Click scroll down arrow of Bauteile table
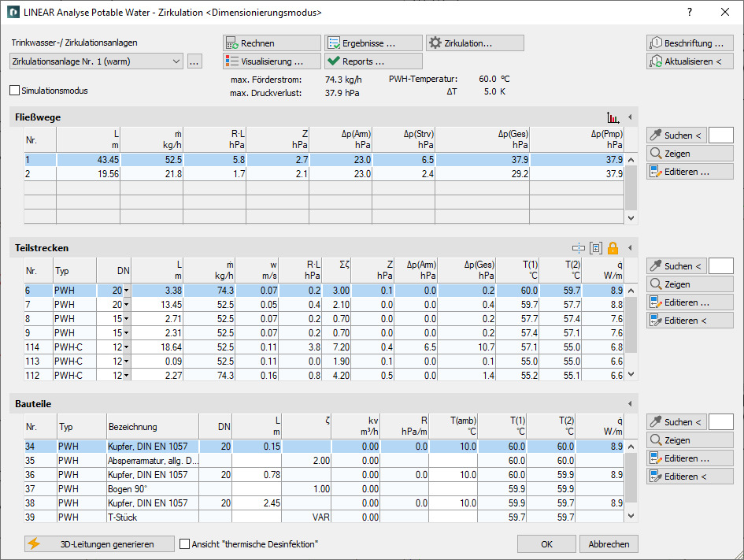 (x=631, y=516)
